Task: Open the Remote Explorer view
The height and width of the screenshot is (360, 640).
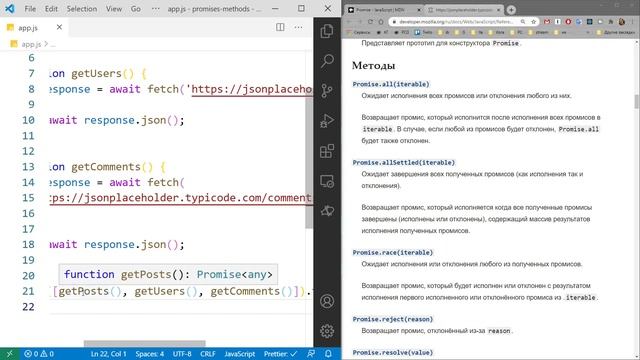Action: [327, 181]
